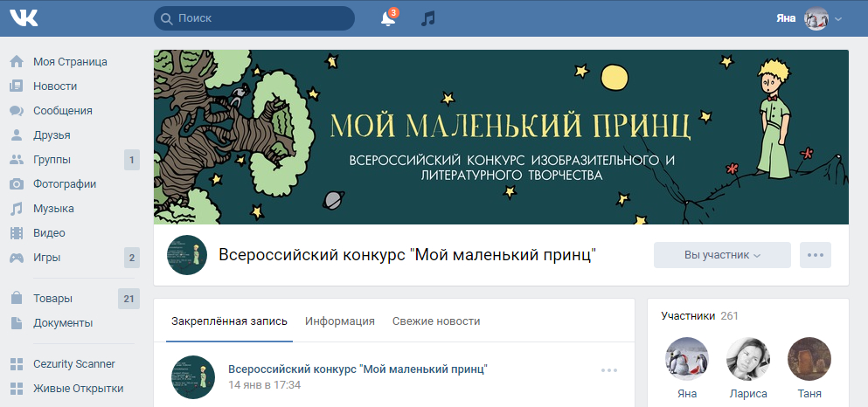Viewport: 868px width, 407px height.
Task: Switch to Свежие новости tab
Action: tap(436, 321)
